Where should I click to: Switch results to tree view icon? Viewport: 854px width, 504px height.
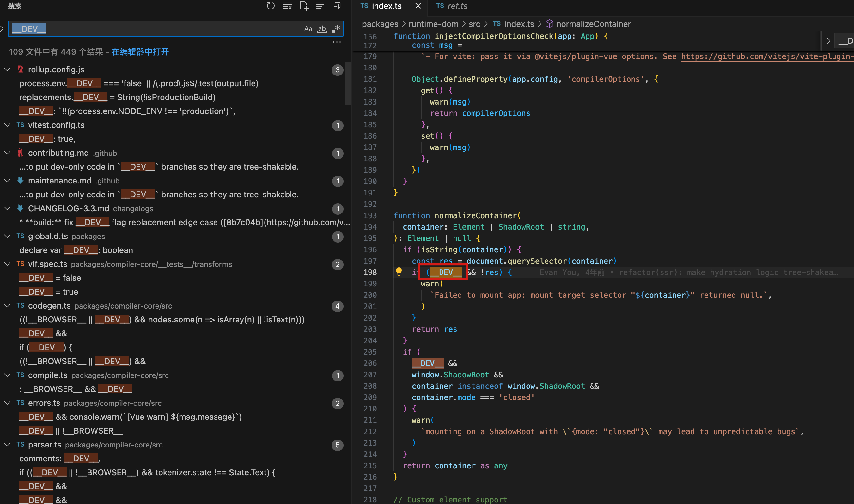click(x=320, y=6)
